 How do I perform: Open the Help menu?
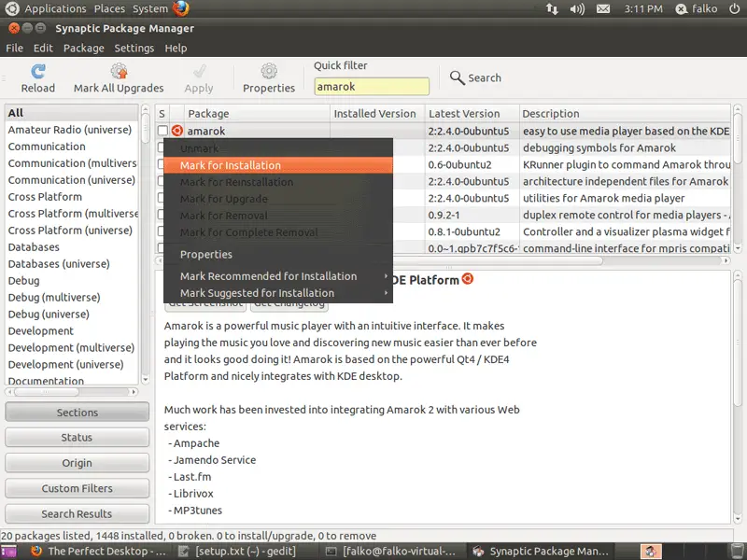click(176, 49)
